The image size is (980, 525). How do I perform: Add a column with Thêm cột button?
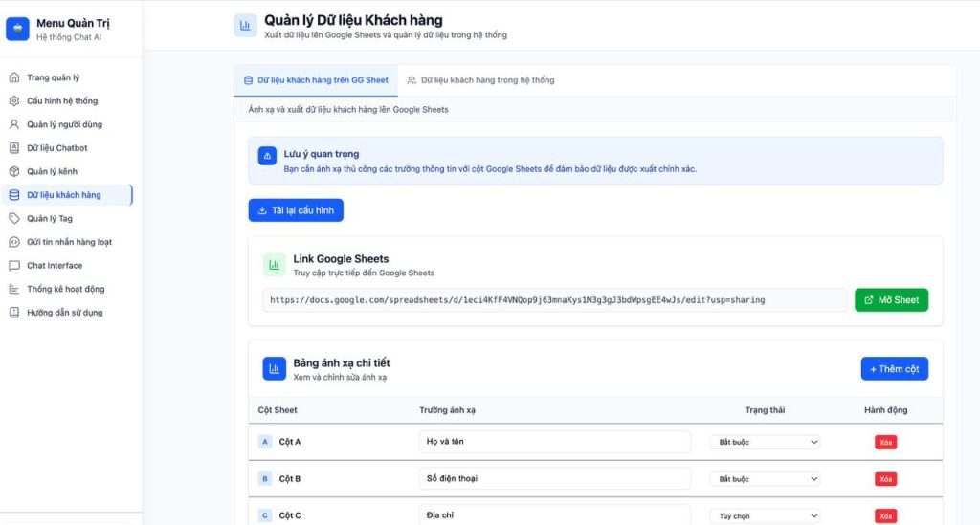[x=894, y=369]
